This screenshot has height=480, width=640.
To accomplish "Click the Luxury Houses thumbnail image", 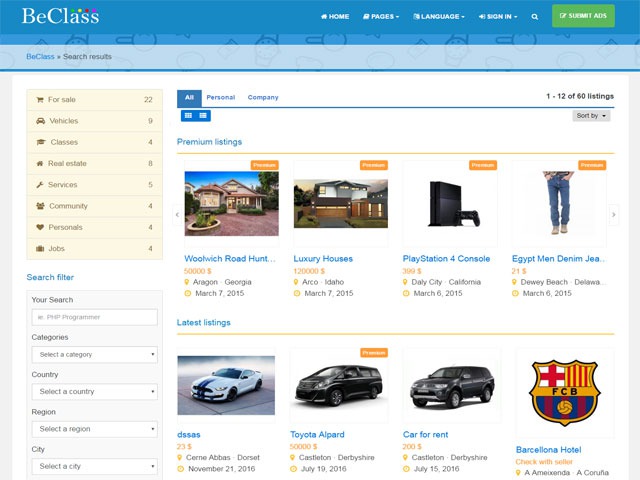I will point(341,203).
